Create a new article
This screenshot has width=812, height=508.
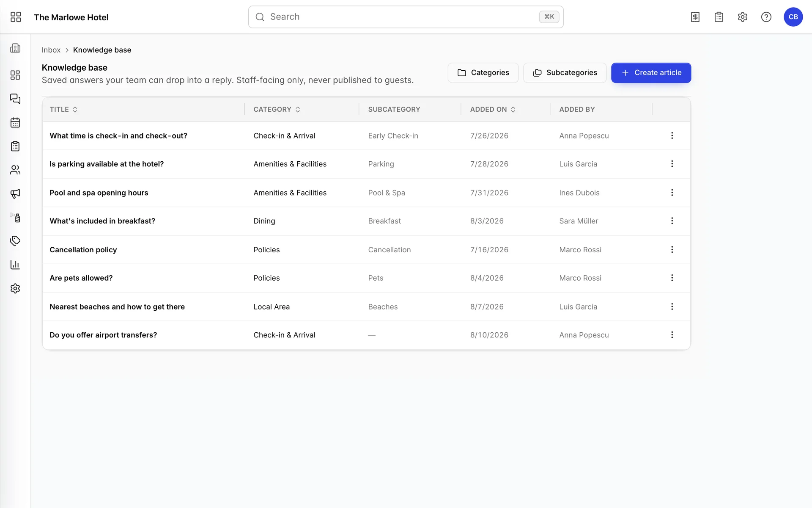651,73
